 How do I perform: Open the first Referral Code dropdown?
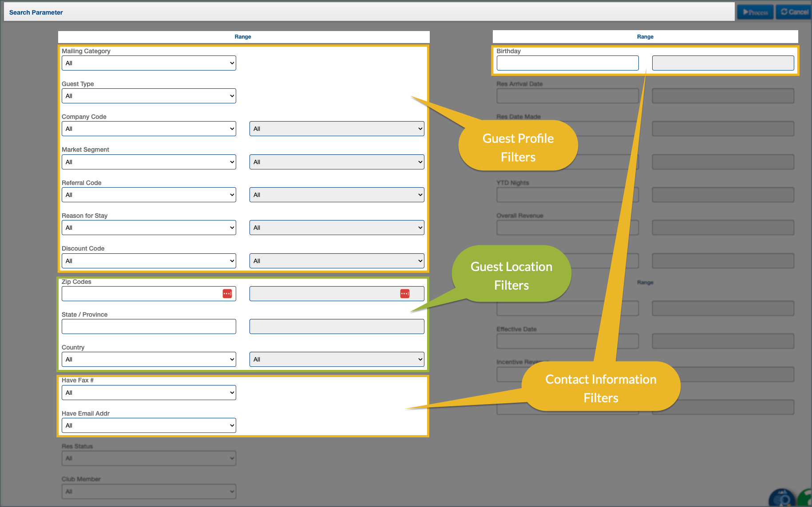(x=149, y=195)
